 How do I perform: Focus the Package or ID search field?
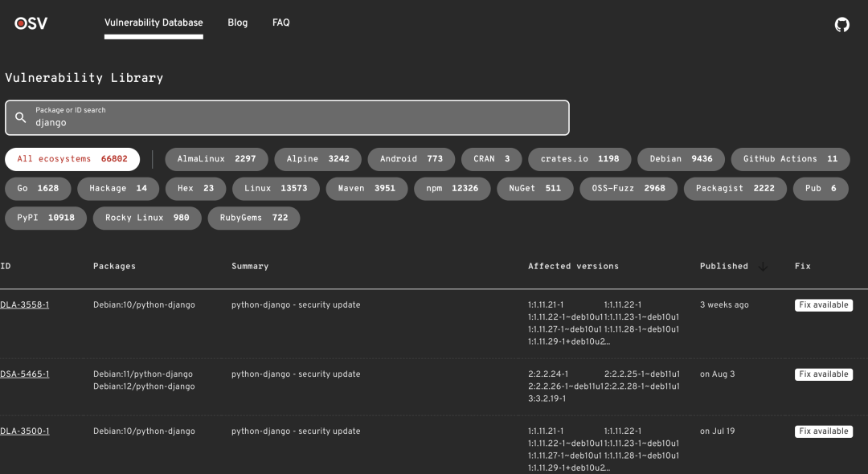(x=287, y=118)
